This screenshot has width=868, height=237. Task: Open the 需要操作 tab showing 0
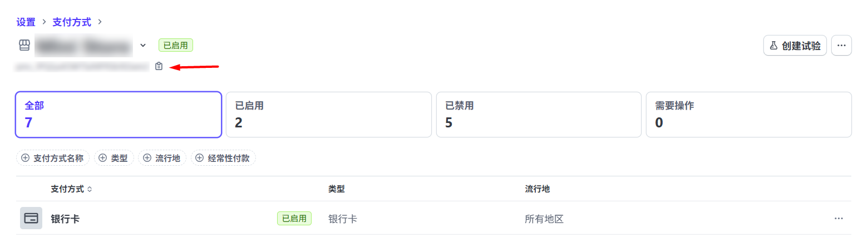click(748, 114)
